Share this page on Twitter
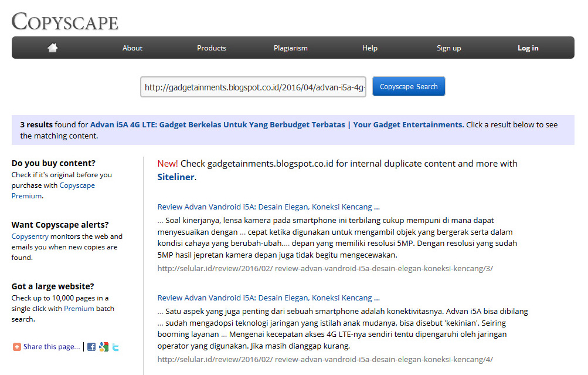The width and height of the screenshot is (588, 375). (115, 347)
